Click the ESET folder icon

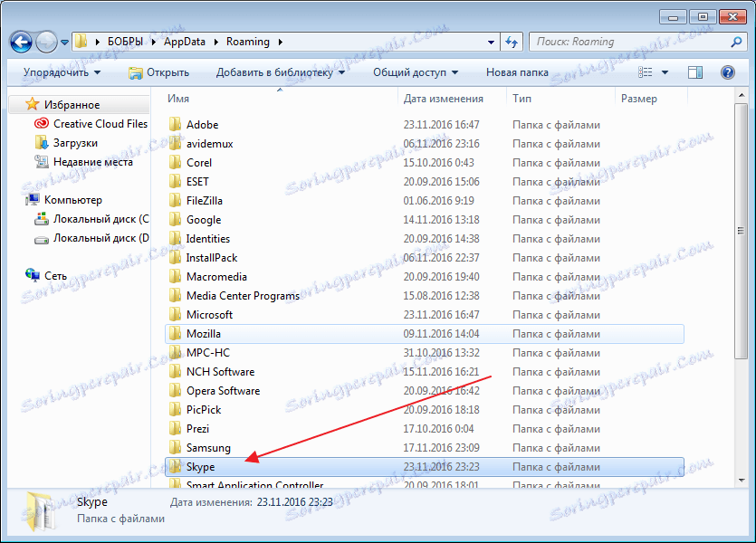pyautogui.click(x=175, y=181)
